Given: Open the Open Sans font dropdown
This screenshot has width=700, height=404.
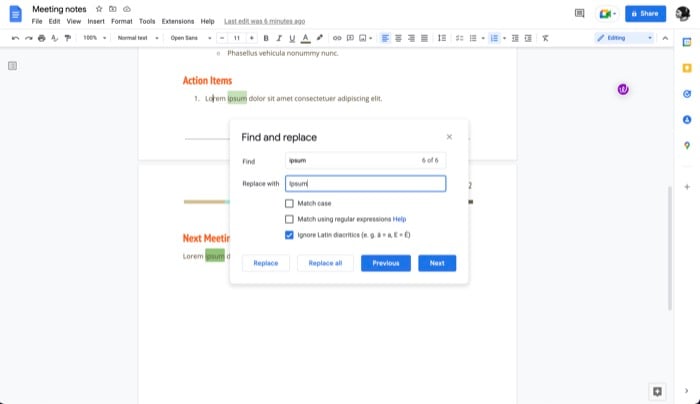Looking at the screenshot, I should (191, 38).
